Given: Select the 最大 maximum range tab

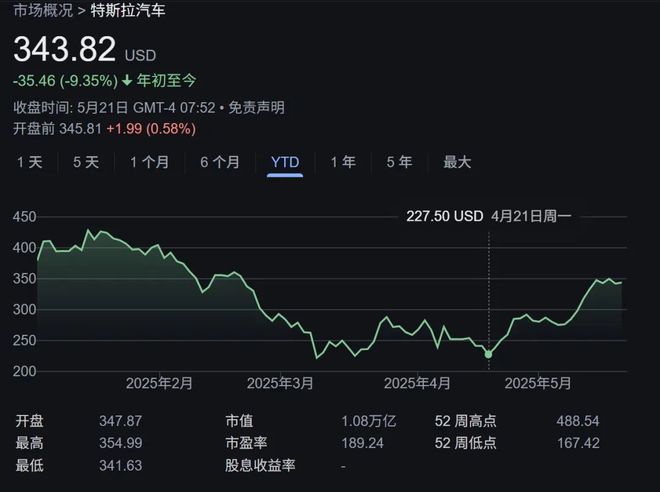Looking at the screenshot, I should (x=457, y=162).
